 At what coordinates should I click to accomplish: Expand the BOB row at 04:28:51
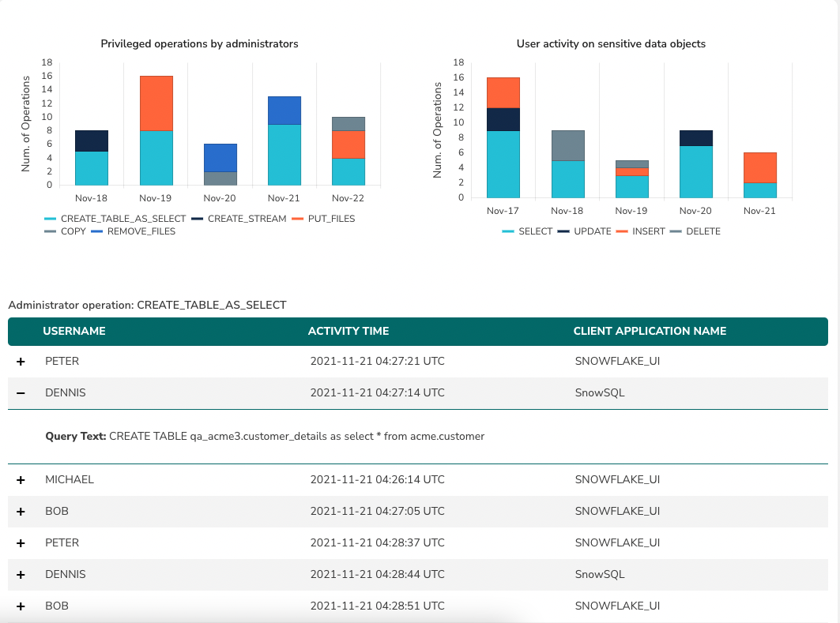tap(21, 606)
